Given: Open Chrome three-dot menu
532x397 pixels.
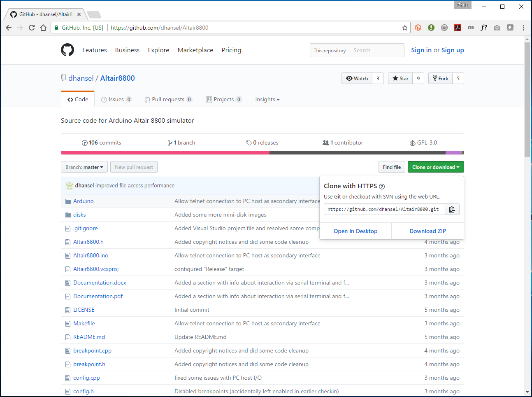Looking at the screenshot, I should [x=523, y=28].
